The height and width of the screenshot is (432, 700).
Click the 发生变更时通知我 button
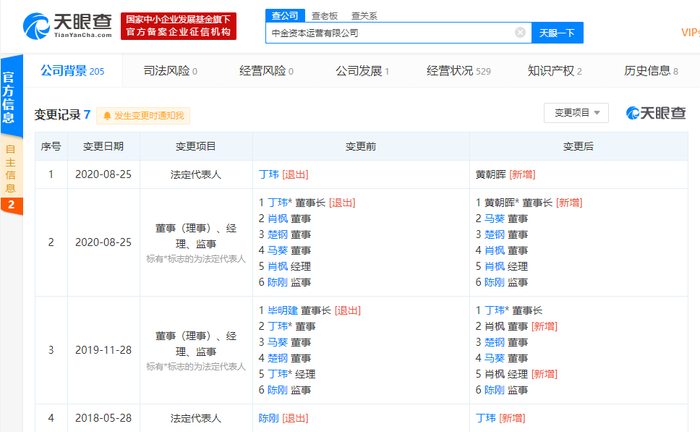143,116
